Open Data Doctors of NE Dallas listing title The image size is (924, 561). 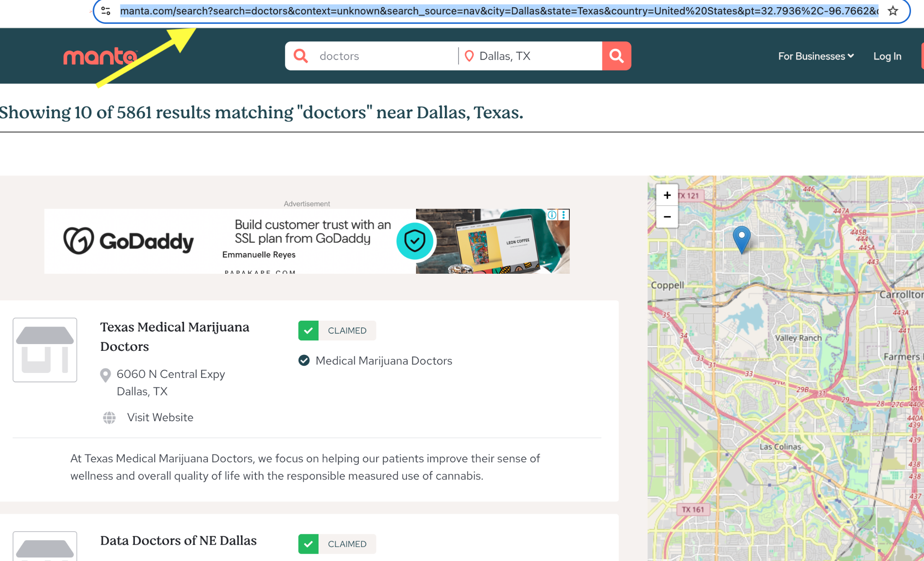click(x=178, y=540)
